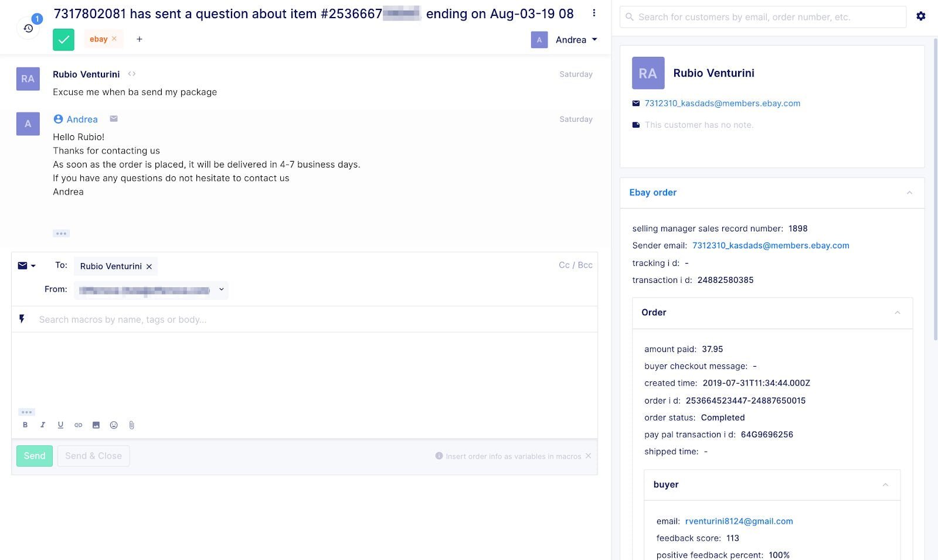This screenshot has width=938, height=560.
Task: Click the Send & Close button
Action: pos(93,456)
